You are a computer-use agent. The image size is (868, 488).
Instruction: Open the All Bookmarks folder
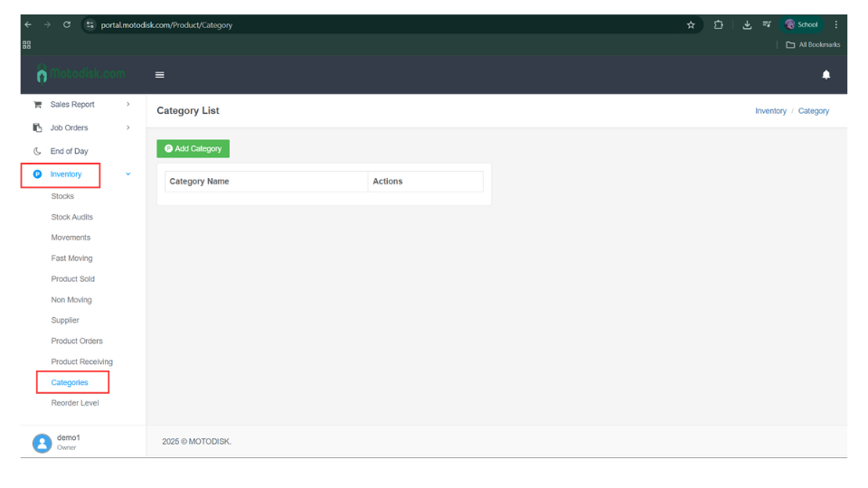click(x=813, y=44)
